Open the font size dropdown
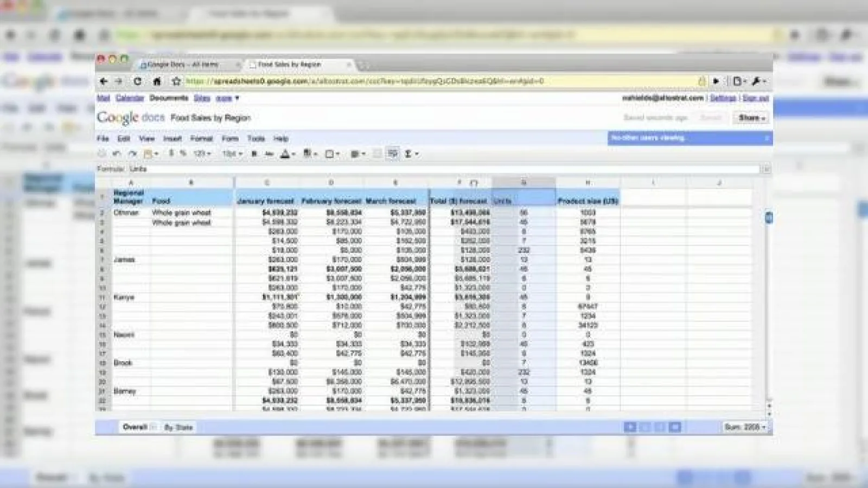The height and width of the screenshot is (488, 868). (x=232, y=154)
